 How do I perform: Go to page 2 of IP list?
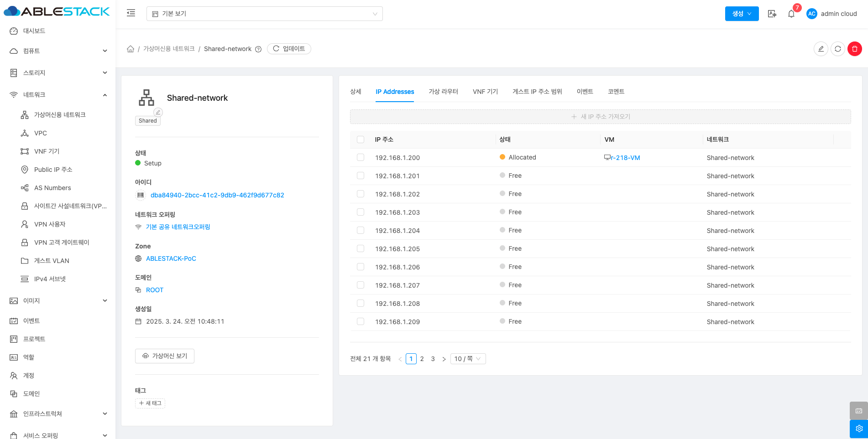click(422, 359)
